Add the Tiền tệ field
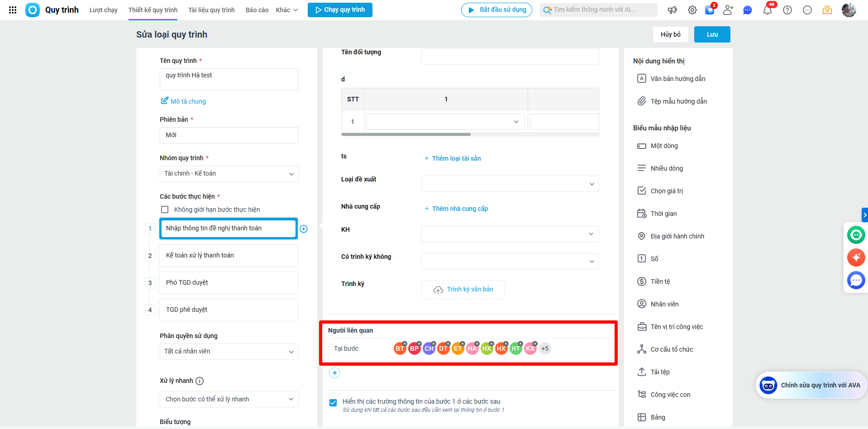868x429 pixels. [653, 281]
